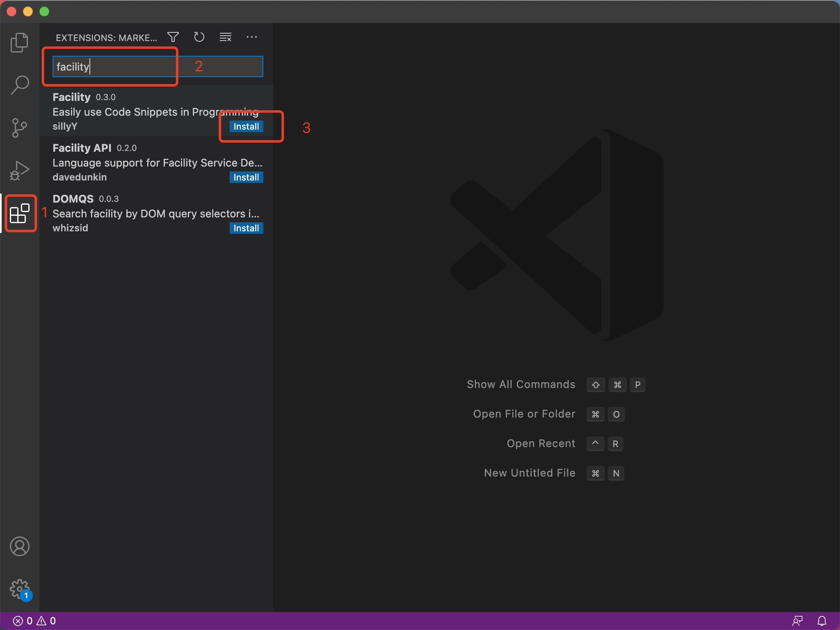
Task: Click the davedunkin publisher name
Action: [x=80, y=177]
